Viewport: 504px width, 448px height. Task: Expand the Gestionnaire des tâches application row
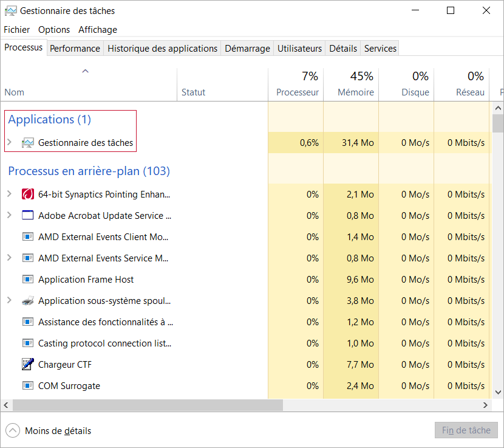point(9,143)
